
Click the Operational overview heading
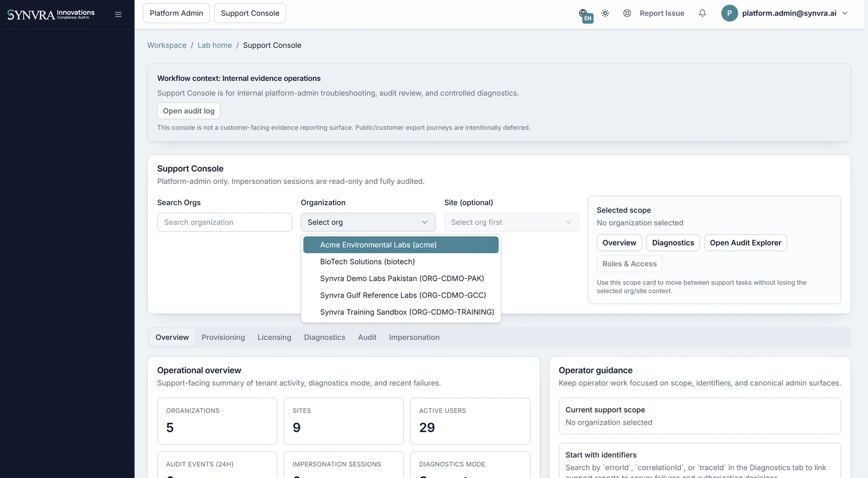[x=199, y=371]
